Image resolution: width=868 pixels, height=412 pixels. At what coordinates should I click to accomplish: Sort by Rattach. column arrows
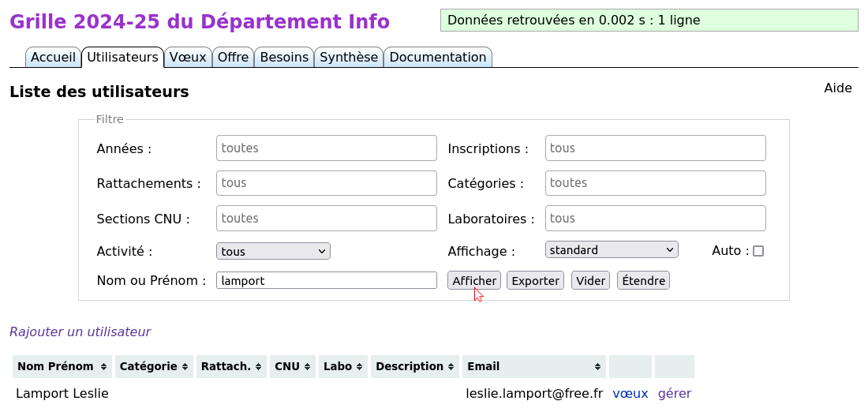259,366
